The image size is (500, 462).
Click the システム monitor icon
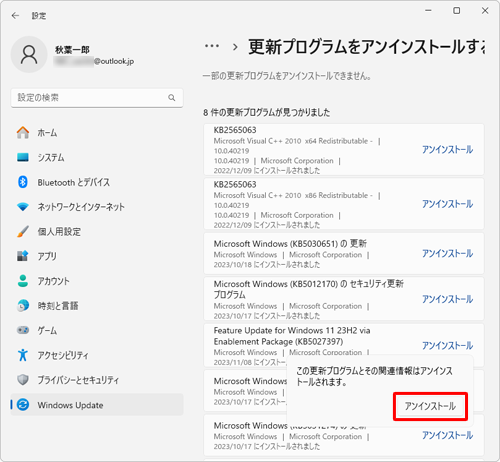pyautogui.click(x=23, y=157)
